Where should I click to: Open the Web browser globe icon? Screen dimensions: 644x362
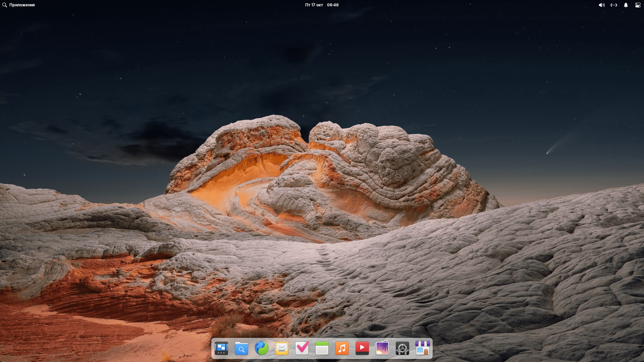262,348
